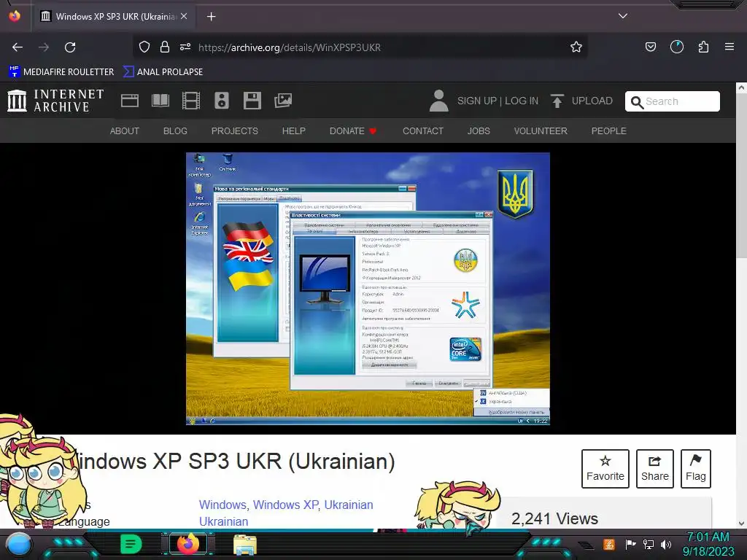
Task: Click the padlock site security icon
Action: pos(165,47)
